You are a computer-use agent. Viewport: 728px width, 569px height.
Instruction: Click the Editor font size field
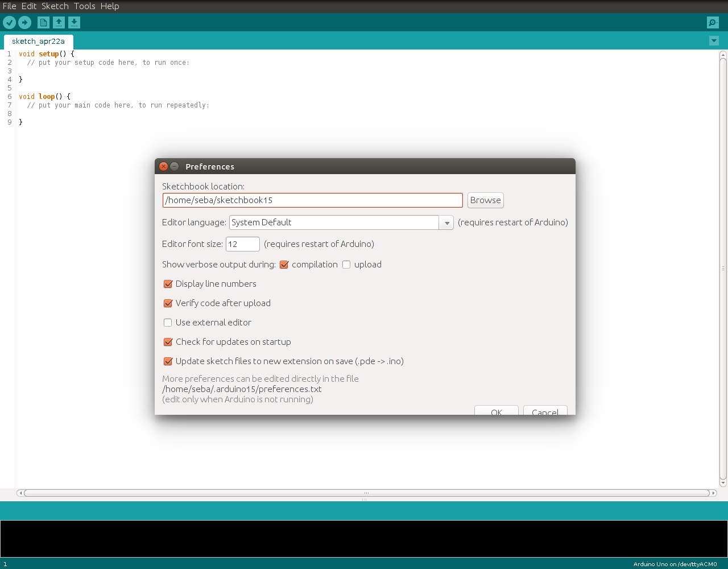coord(243,244)
